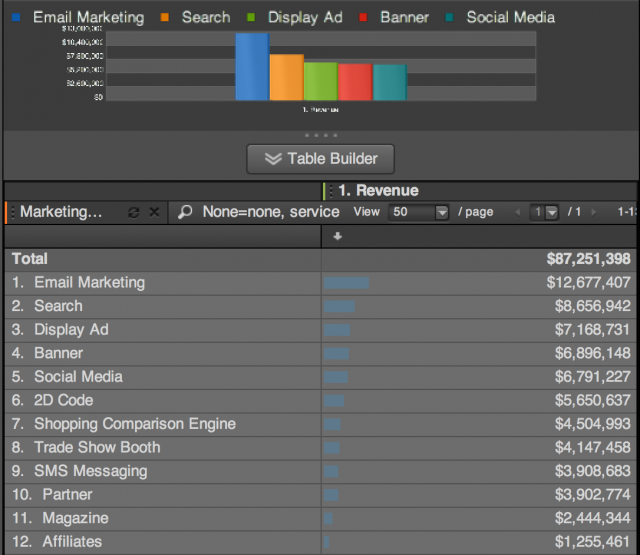Screen dimensions: 640x555
Task: Click the chart panel resize dots handle
Action: pos(321,135)
